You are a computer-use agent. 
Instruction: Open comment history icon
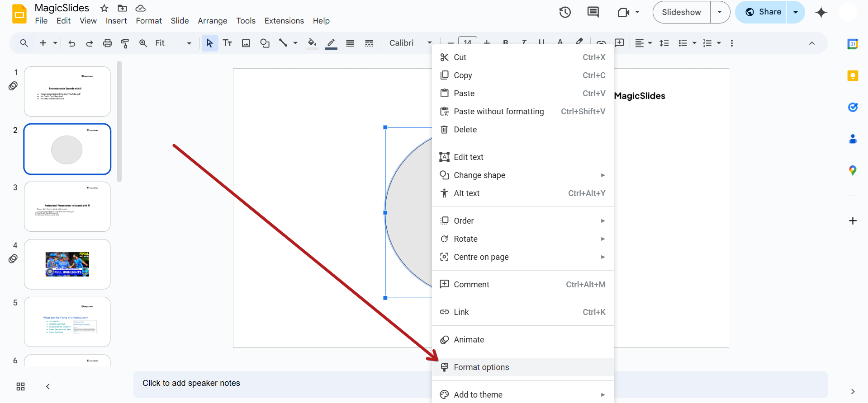(x=593, y=12)
